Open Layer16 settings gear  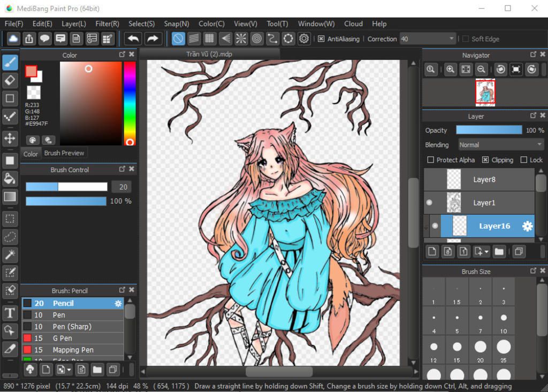527,226
